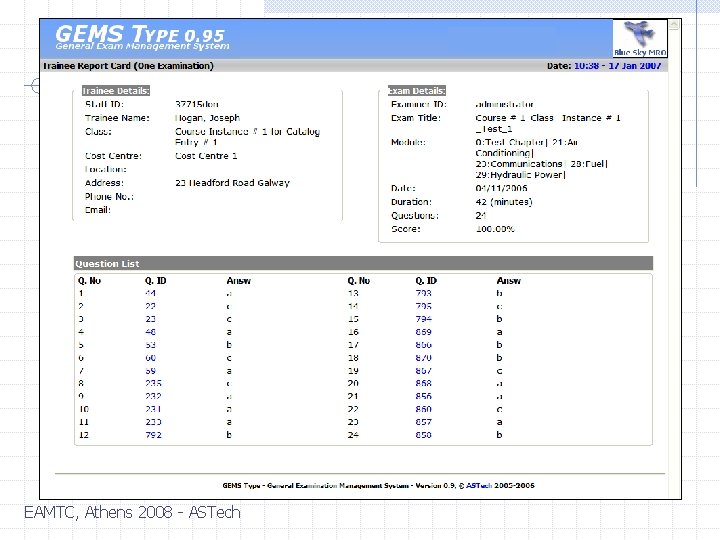Screen dimensions: 720x540
Task: Click the Phone No.: label
Action: coord(109,197)
